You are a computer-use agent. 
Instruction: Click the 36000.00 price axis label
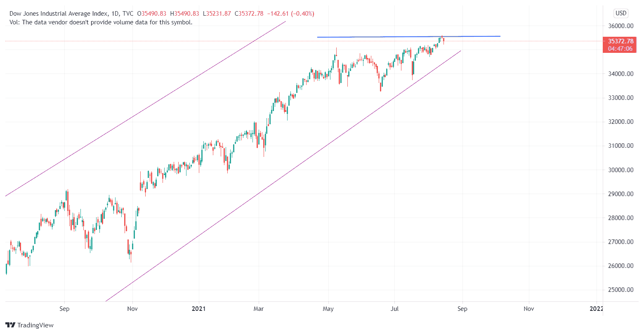[x=621, y=26]
